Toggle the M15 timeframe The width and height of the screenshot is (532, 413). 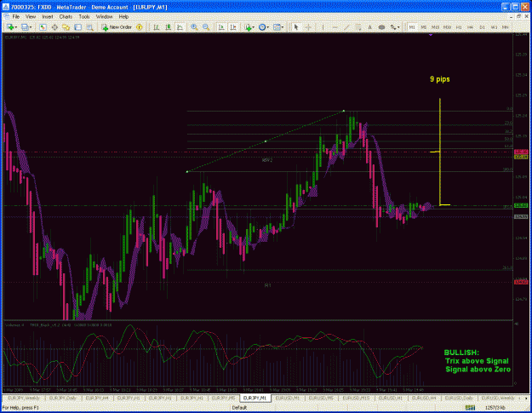tap(435, 27)
